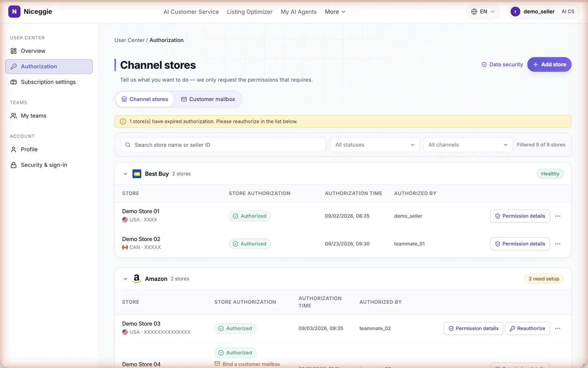
Task: Collapse the Best Buy store group
Action: [x=125, y=174]
